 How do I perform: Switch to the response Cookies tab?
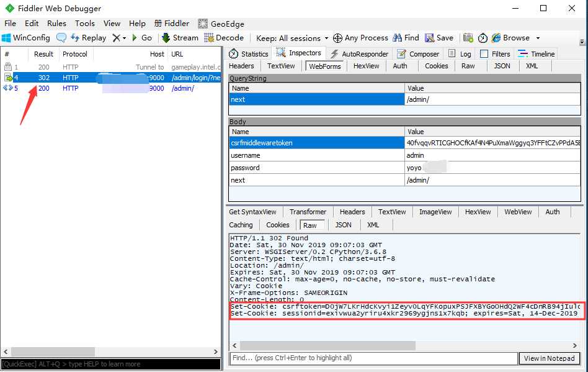coord(277,225)
